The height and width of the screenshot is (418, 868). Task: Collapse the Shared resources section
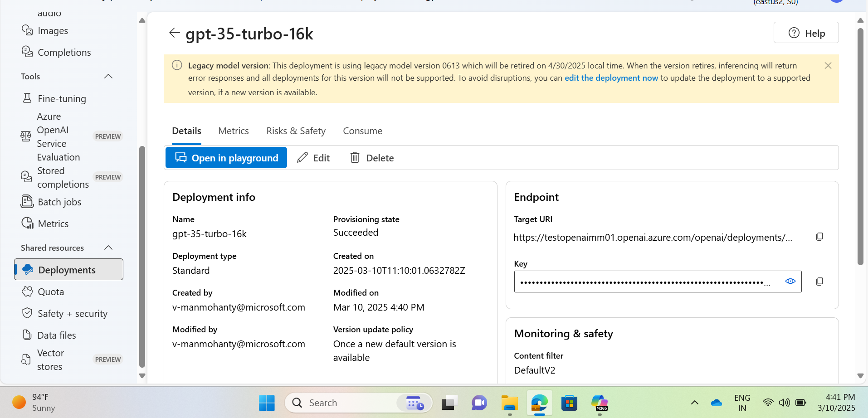pyautogui.click(x=108, y=248)
